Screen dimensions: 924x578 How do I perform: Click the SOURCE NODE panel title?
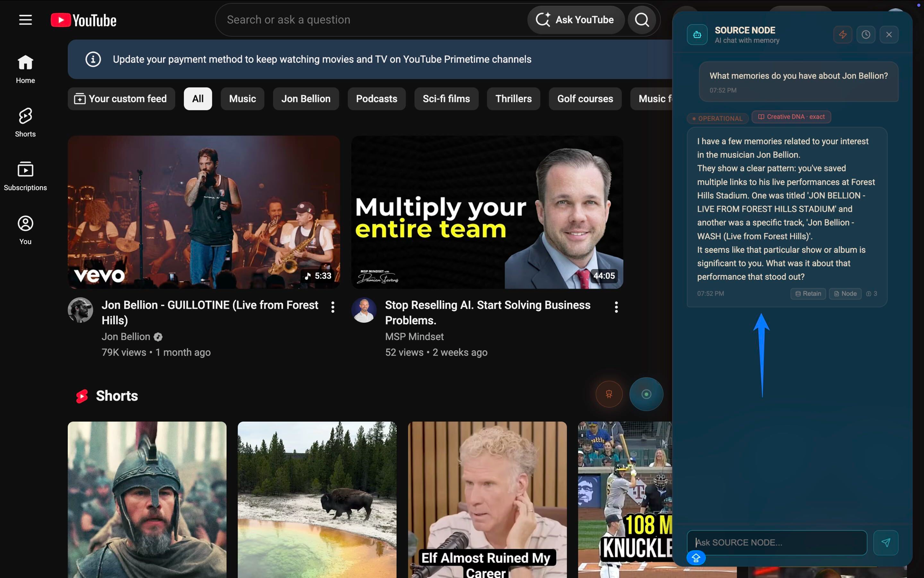[745, 30]
